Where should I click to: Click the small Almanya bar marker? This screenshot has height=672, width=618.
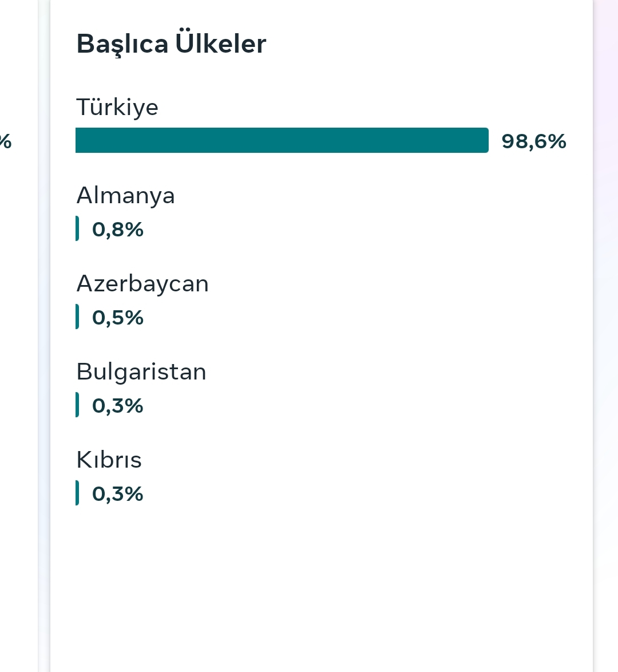click(77, 228)
